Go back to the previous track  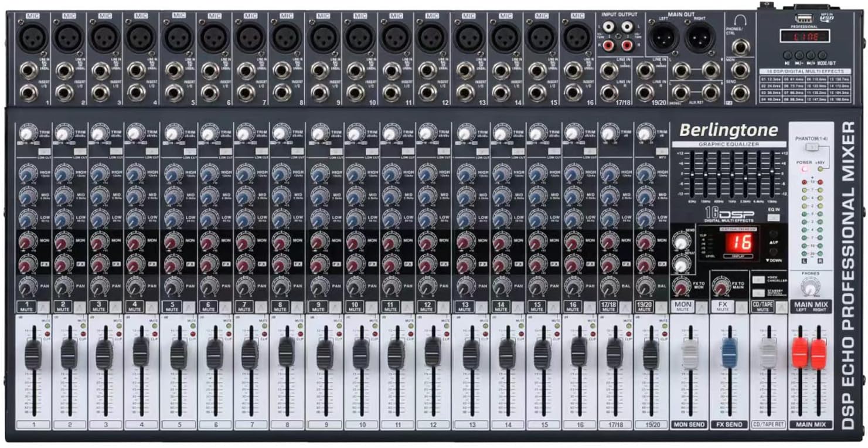pyautogui.click(x=799, y=55)
